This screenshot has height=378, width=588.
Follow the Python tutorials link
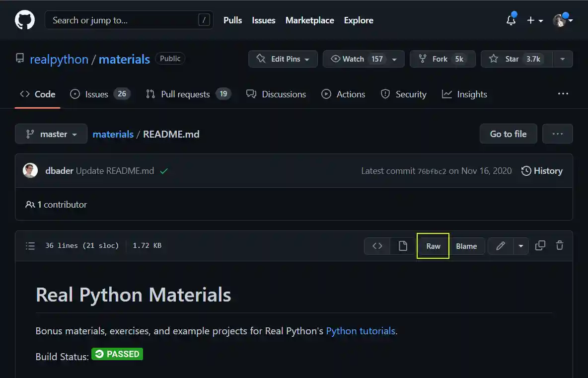361,331
